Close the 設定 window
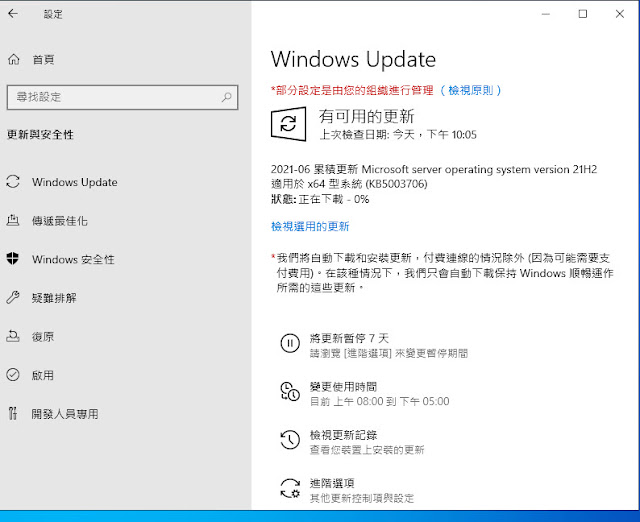Screen dimensions: 640x522 pyautogui.click(x=620, y=14)
